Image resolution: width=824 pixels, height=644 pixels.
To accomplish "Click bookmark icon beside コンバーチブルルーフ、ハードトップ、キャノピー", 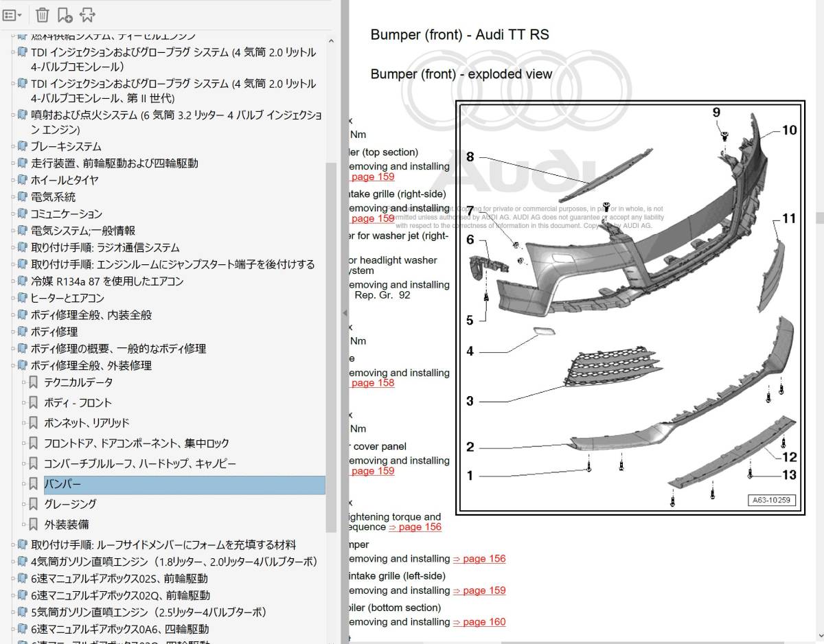I will click(x=33, y=463).
